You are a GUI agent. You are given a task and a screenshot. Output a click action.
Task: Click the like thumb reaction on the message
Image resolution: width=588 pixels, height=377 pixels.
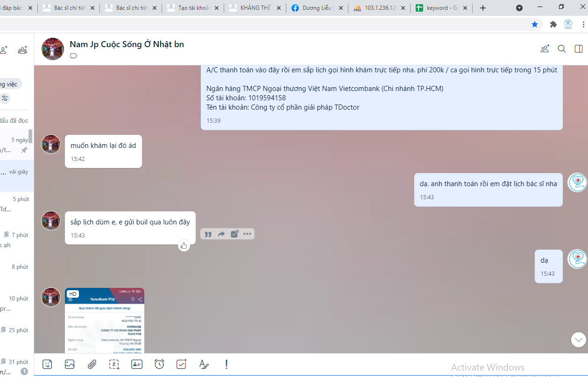click(184, 245)
